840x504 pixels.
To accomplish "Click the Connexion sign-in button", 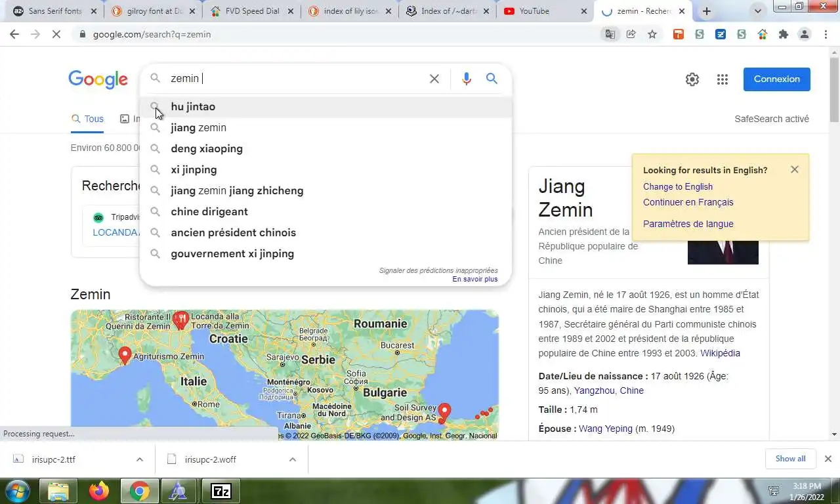I will click(776, 79).
